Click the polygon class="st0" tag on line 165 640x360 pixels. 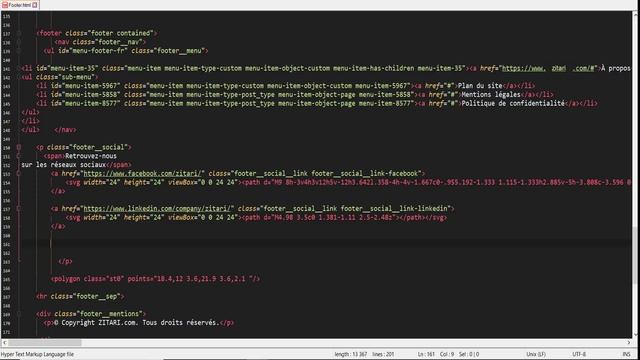pyautogui.click(x=156, y=279)
